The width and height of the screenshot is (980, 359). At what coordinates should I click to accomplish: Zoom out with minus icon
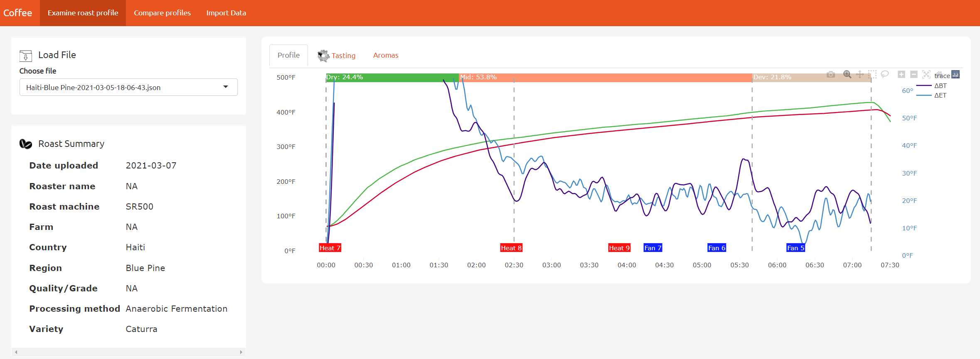click(x=914, y=74)
